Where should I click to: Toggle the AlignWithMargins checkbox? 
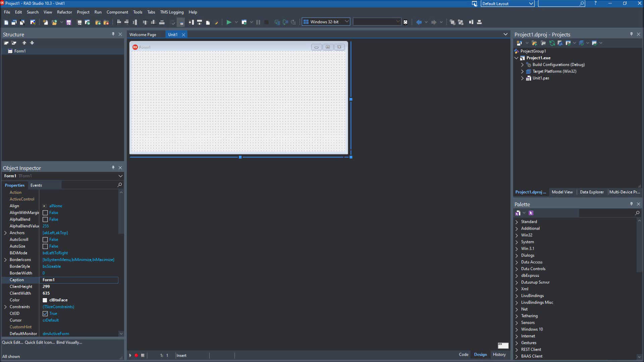pos(45,213)
